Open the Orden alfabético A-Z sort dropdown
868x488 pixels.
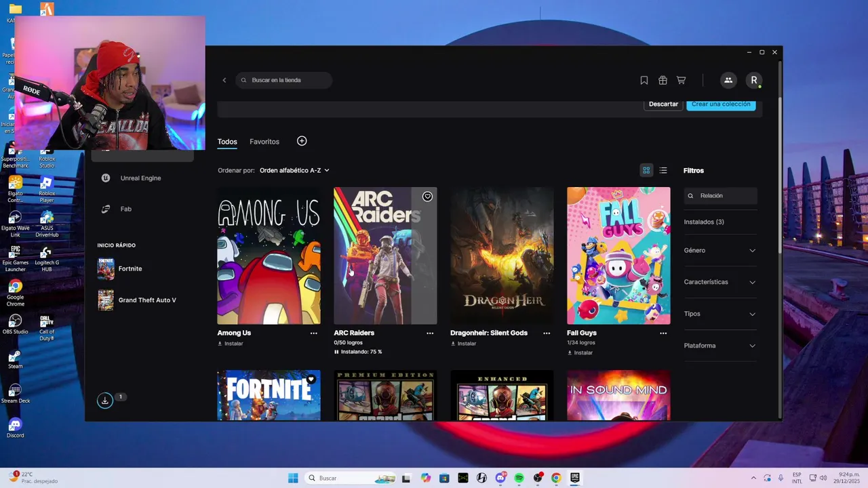point(294,171)
